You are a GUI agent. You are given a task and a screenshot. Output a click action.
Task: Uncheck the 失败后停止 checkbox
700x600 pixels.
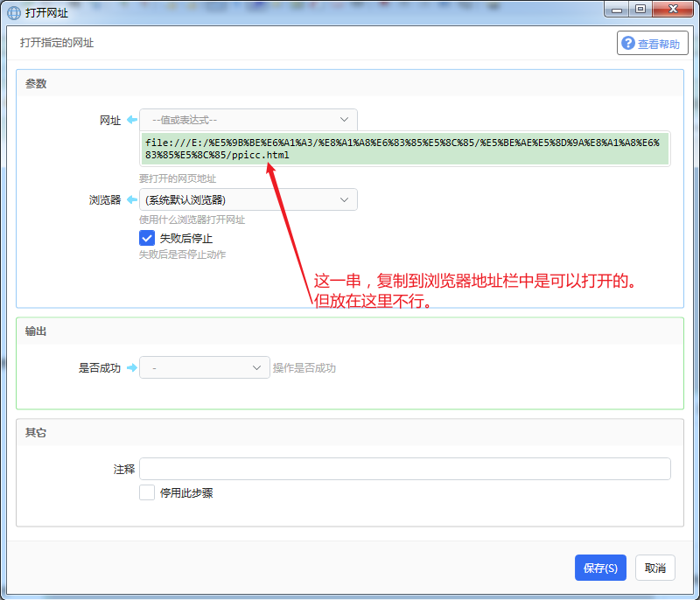coord(147,238)
